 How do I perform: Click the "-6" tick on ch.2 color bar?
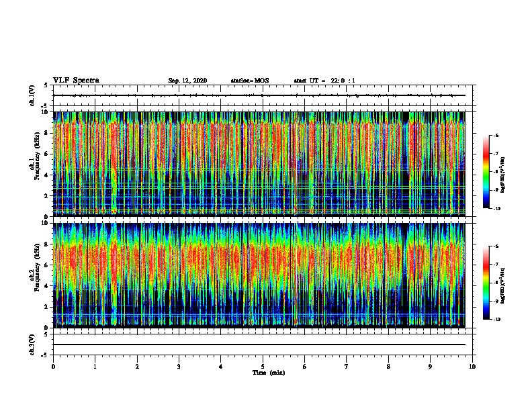tap(496, 246)
